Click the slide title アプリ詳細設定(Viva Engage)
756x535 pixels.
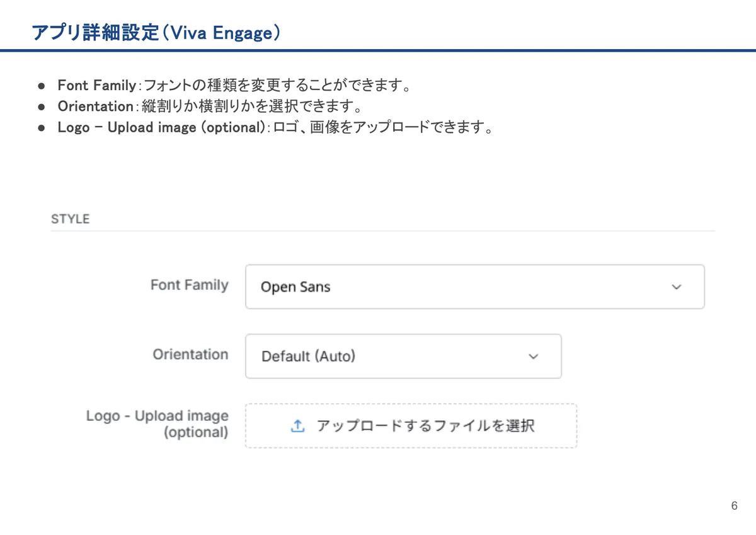(156, 33)
